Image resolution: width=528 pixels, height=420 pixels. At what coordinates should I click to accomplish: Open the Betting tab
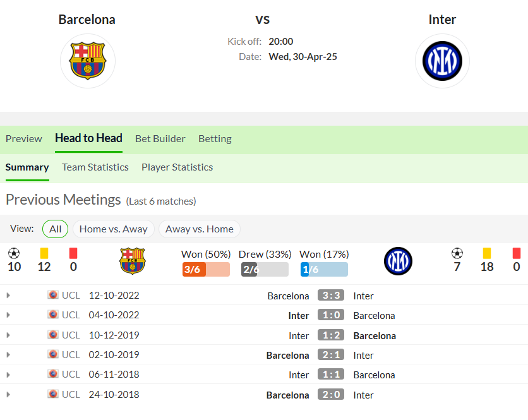point(215,139)
